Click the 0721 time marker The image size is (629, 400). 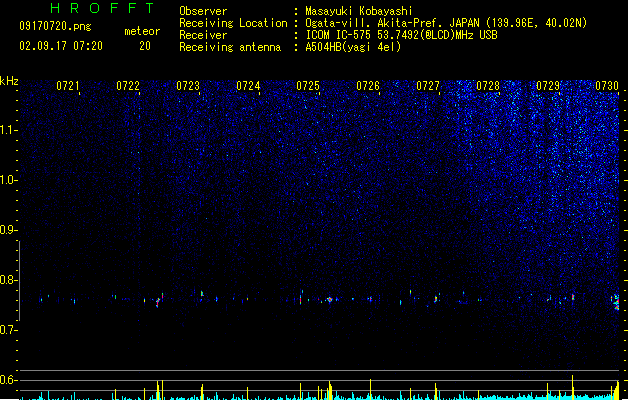click(x=68, y=86)
